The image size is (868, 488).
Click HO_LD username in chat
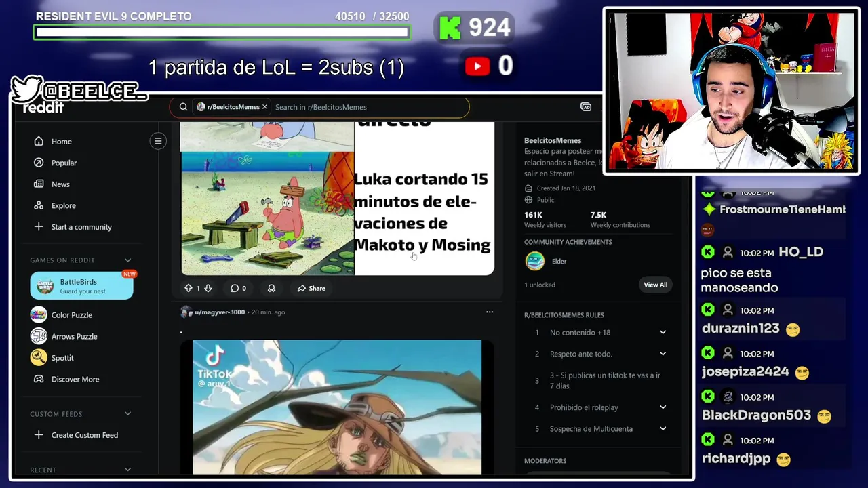pos(801,252)
